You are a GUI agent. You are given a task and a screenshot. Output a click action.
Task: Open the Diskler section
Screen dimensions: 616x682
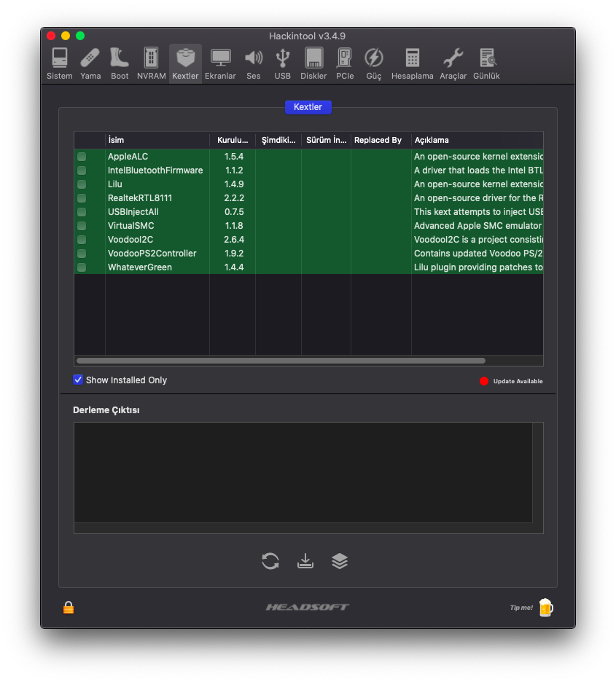pyautogui.click(x=313, y=63)
